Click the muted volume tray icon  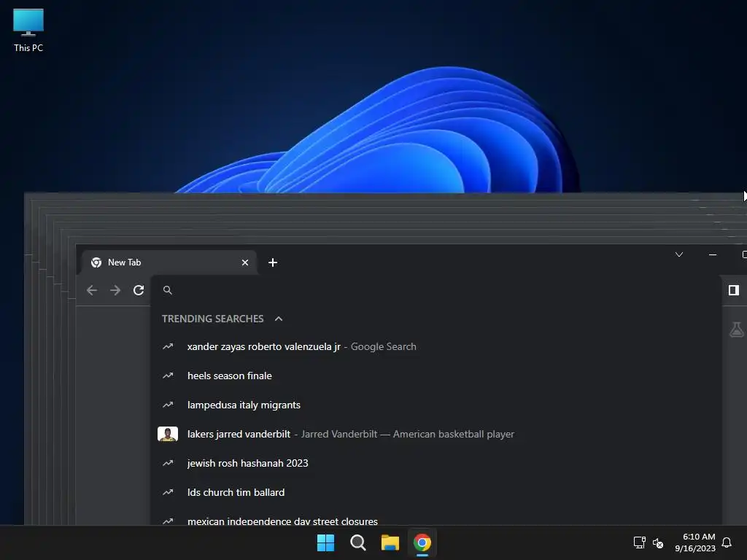(658, 542)
